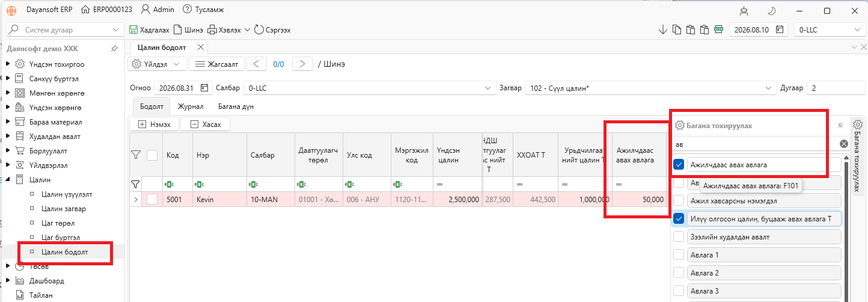Select Цалин бодолт submenu
Viewport: 868px width, 302px height.
tap(65, 252)
